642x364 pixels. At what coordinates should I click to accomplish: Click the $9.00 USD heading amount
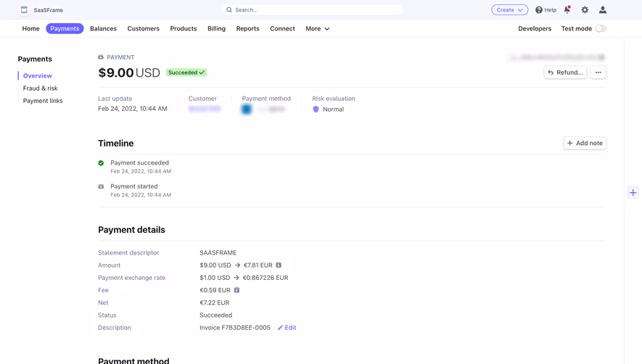click(129, 73)
